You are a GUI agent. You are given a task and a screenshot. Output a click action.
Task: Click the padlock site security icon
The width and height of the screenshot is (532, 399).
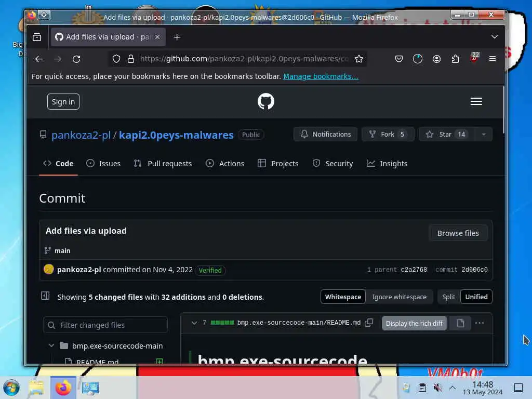pos(130,59)
